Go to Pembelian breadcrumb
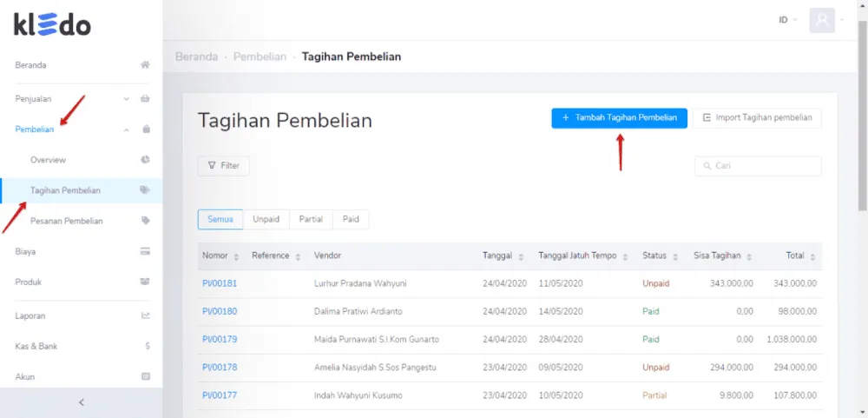Viewport: 868px width, 418px height. pyautogui.click(x=260, y=56)
